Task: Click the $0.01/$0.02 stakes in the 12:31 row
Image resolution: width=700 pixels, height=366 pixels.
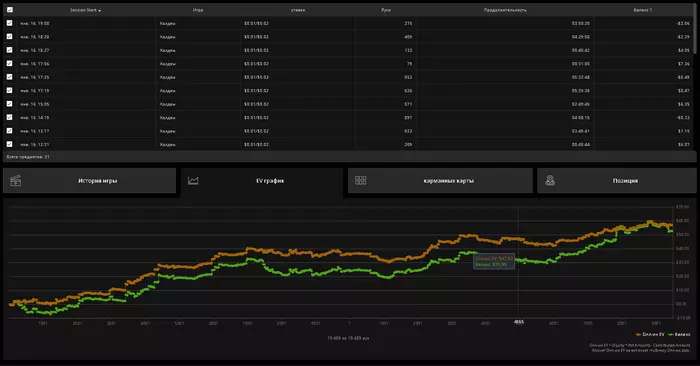Action: 256,145
